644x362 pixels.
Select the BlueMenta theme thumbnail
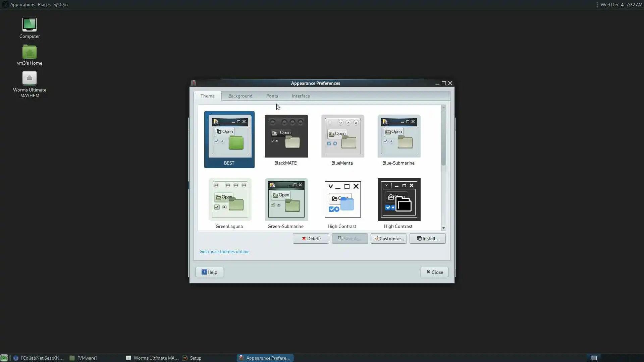tap(342, 136)
